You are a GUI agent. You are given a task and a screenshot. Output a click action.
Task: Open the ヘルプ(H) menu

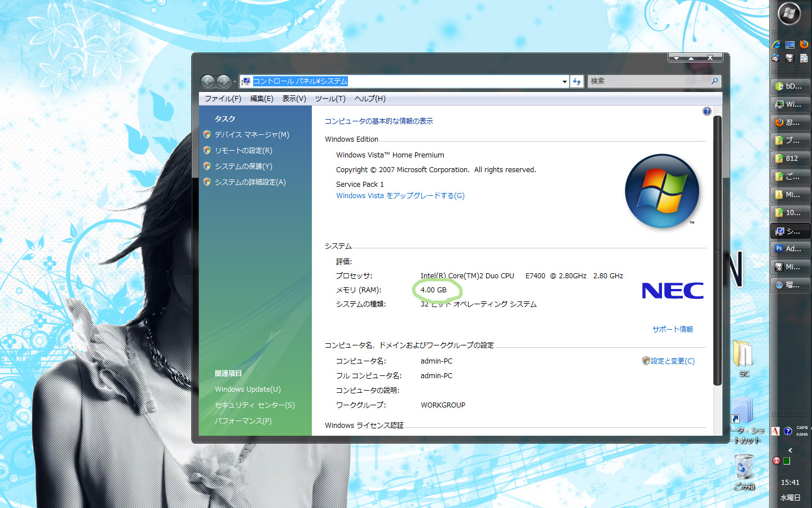370,99
